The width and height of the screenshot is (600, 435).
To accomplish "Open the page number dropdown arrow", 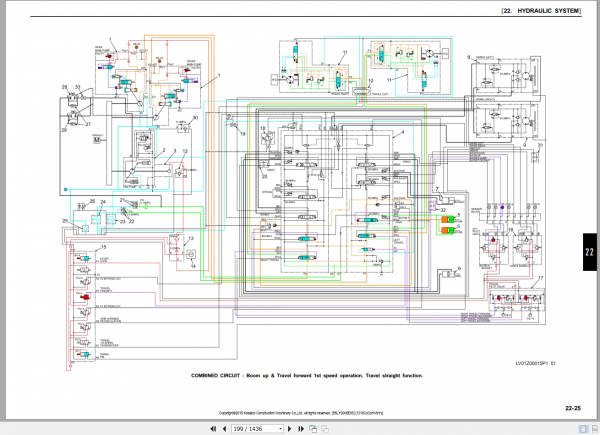I will [x=280, y=429].
